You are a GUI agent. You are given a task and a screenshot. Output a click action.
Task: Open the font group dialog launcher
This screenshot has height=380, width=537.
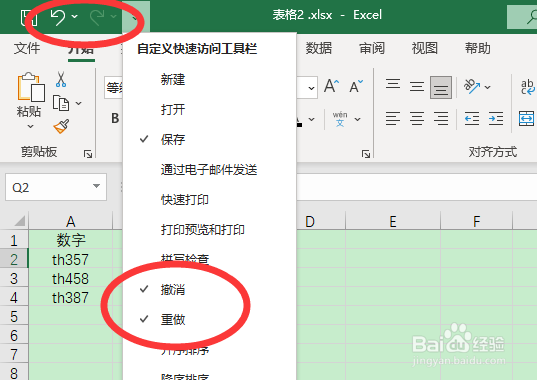(x=366, y=154)
